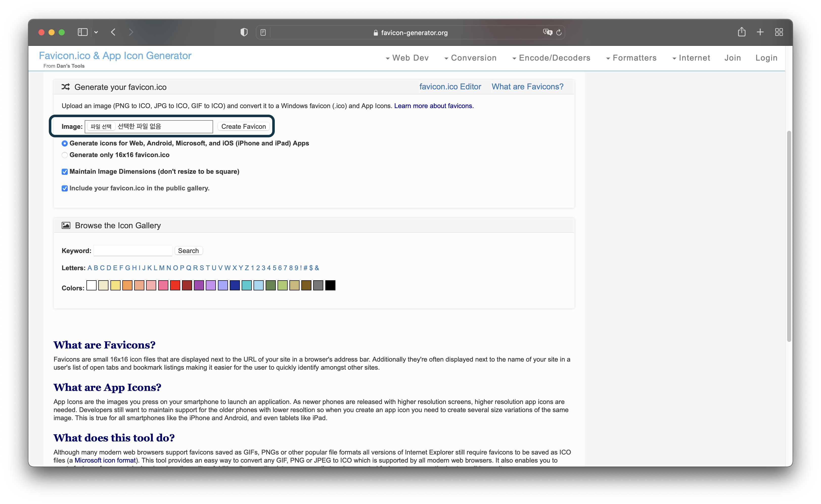
Task: Open the Login menu item
Action: click(x=766, y=58)
